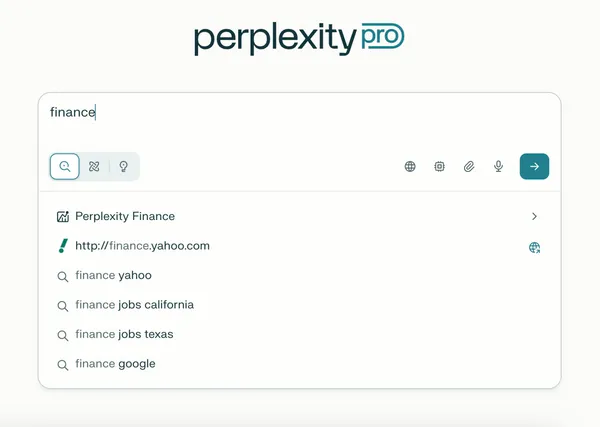This screenshot has width=600, height=427.
Task: Enable the Labs lightbulb mode
Action: pyautogui.click(x=124, y=167)
